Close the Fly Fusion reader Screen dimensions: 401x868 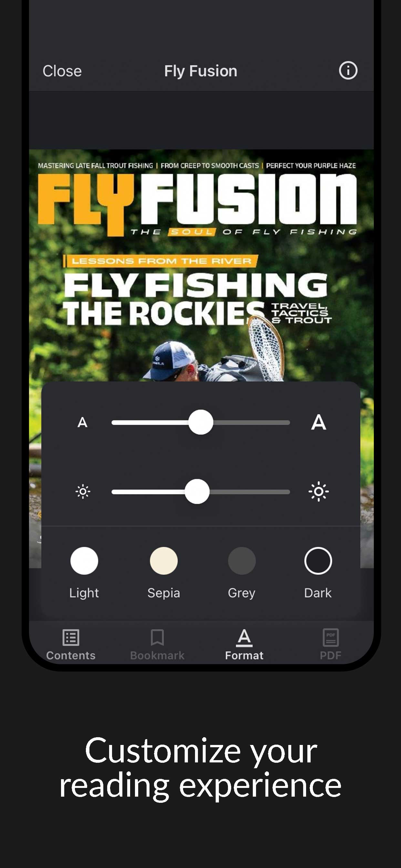pos(62,71)
